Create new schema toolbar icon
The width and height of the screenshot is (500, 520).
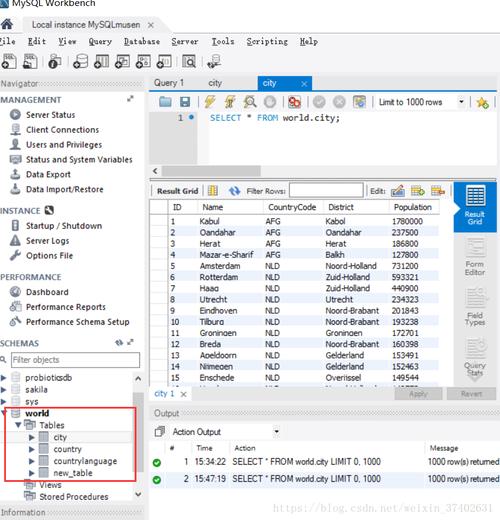[80, 62]
